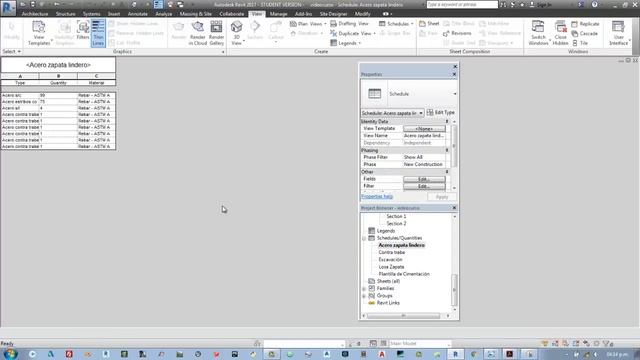Click the Edit Type button
This screenshot has width=640, height=360.
click(x=440, y=112)
